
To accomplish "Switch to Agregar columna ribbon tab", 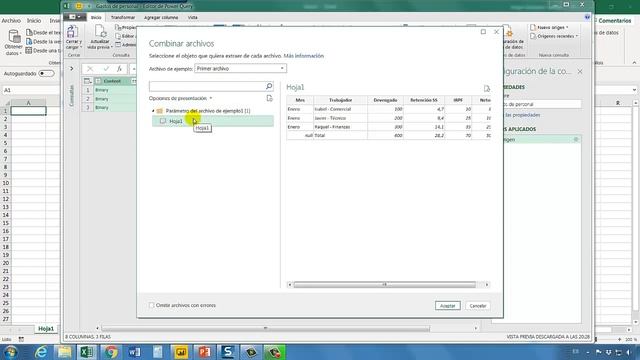I will 161,18.
